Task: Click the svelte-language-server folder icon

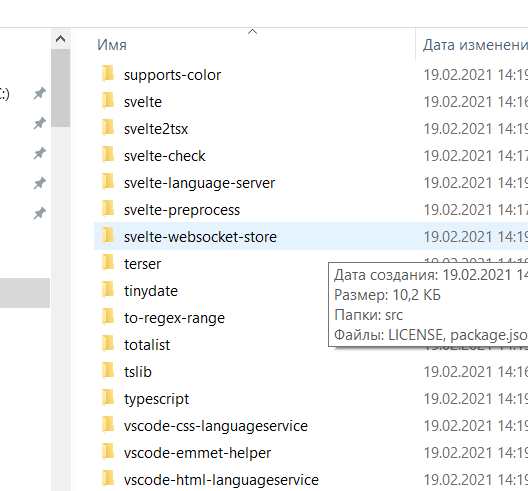Action: coord(108,182)
